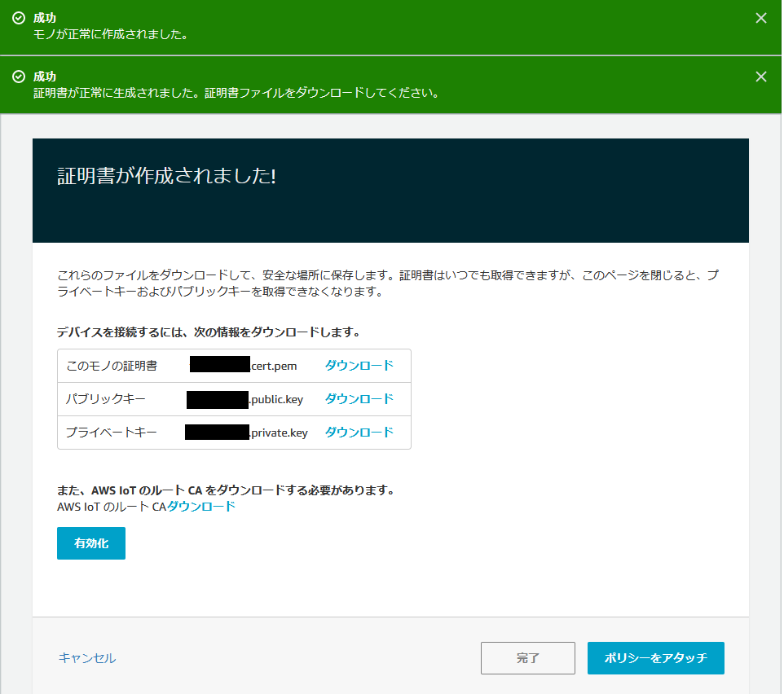Download the AWS IoT root CA
This screenshot has width=784, height=694.
(x=201, y=507)
